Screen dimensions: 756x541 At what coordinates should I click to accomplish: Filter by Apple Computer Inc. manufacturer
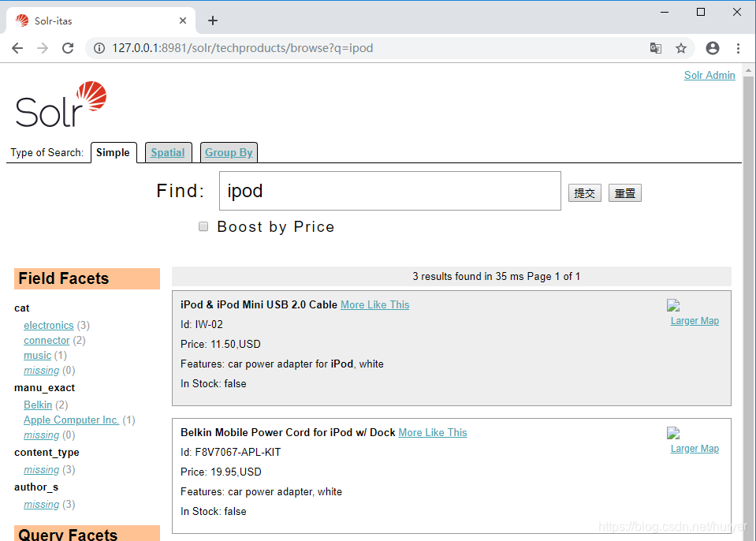72,420
